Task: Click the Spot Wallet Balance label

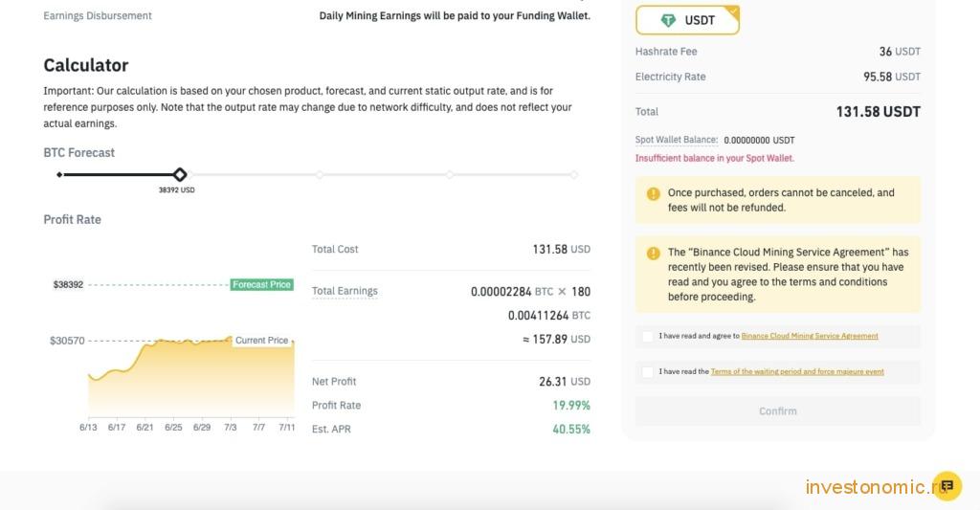Action: 677,140
